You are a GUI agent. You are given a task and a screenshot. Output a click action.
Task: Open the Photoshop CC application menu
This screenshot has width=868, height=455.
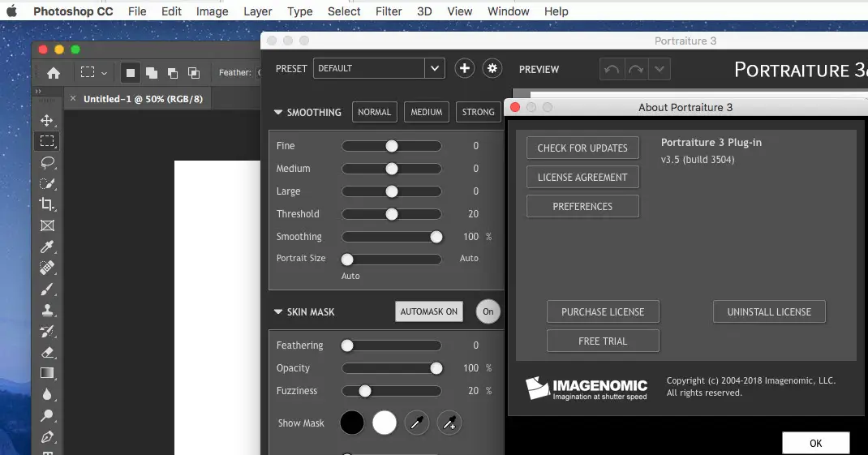point(73,11)
